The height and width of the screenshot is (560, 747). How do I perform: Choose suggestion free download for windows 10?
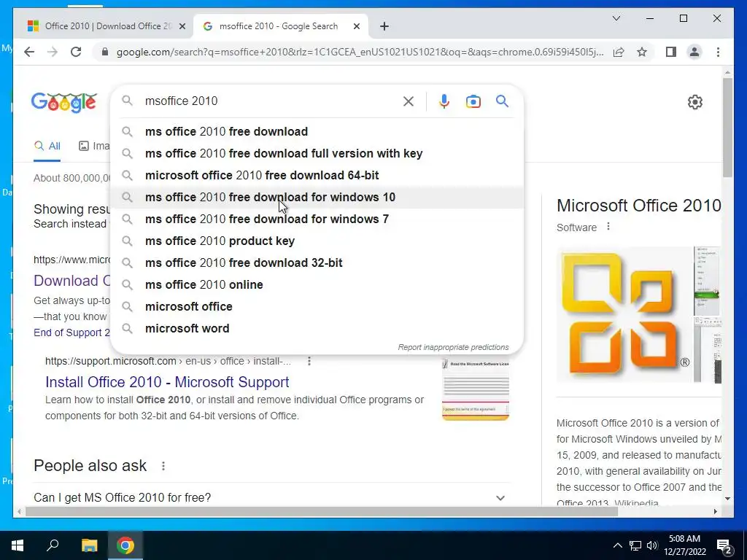317,197
